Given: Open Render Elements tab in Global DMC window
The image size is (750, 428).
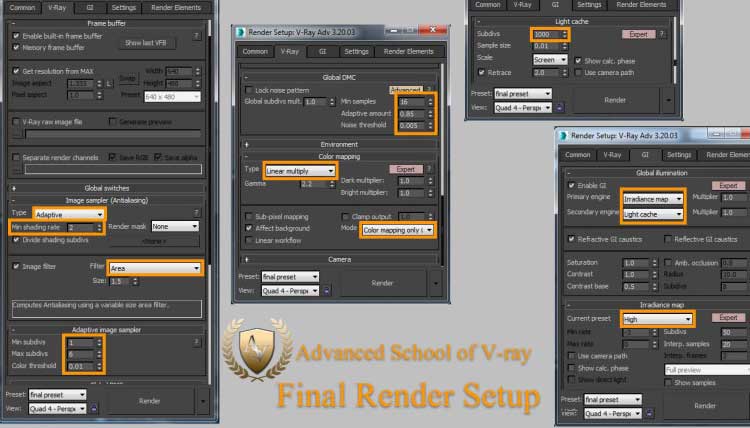Looking at the screenshot, I should coord(408,51).
